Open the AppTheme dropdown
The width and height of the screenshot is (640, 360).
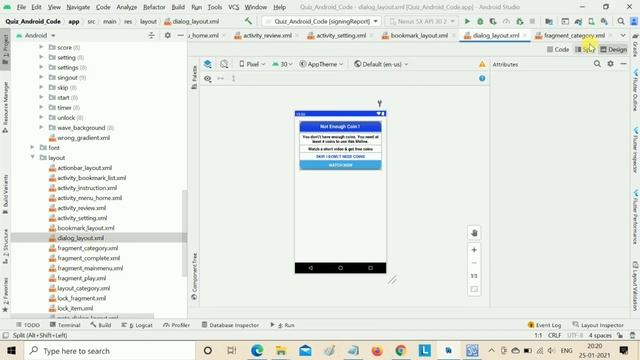pos(321,64)
